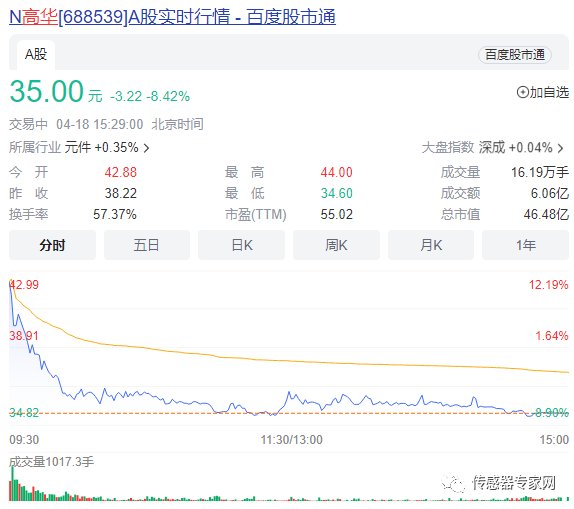The width and height of the screenshot is (574, 509).
Task: Show the 月K chart
Action: 431,245
